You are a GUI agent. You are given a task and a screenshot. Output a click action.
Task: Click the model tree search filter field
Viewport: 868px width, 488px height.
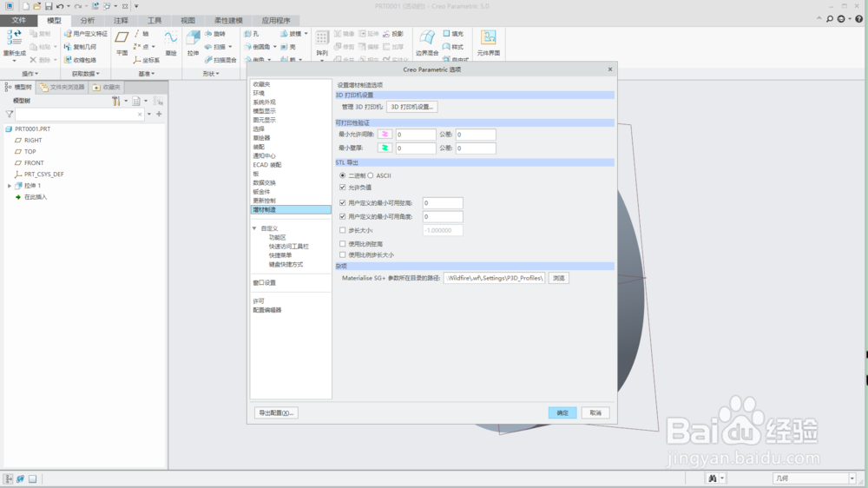click(80, 114)
